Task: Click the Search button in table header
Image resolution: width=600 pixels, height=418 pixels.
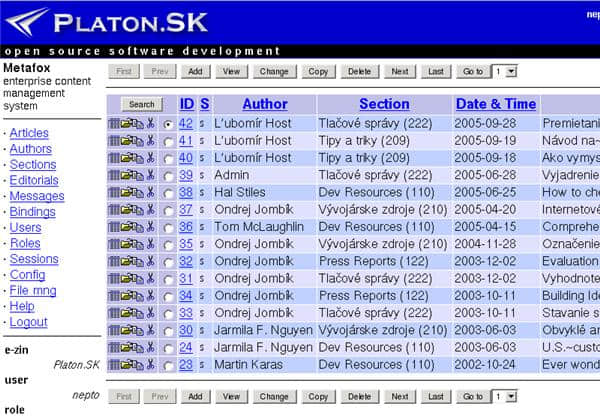Action: pos(142,104)
